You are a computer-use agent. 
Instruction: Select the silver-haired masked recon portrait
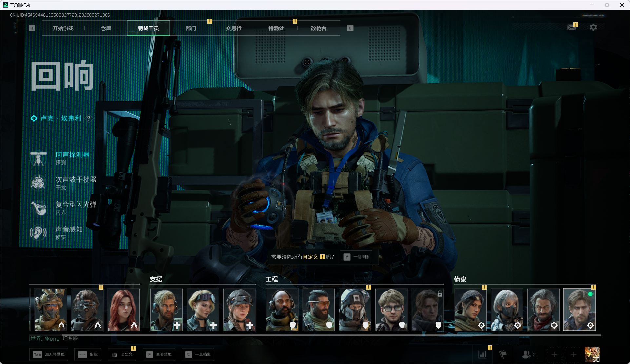(507, 310)
